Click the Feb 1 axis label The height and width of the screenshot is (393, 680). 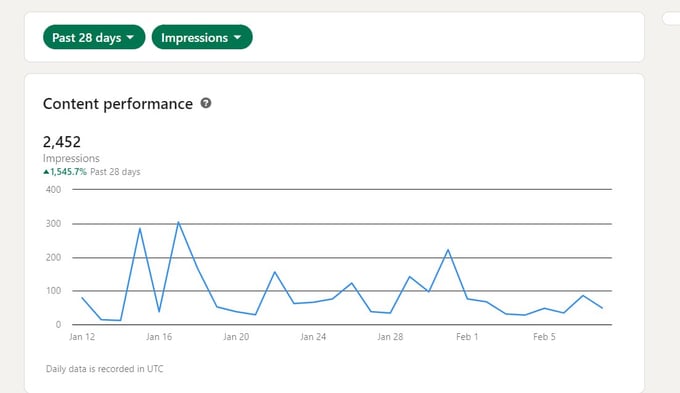(x=467, y=337)
